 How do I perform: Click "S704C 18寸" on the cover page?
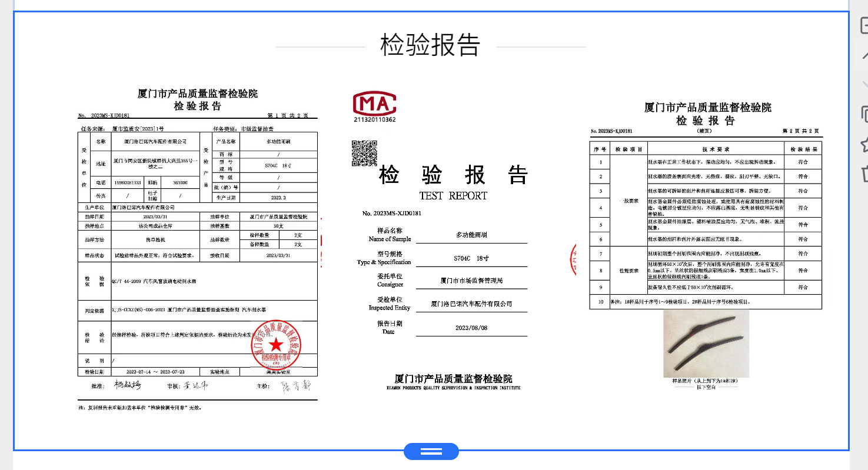coord(471,258)
